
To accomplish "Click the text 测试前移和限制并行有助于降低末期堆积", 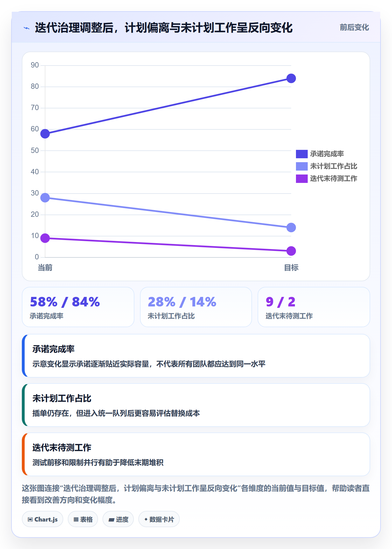I will [98, 462].
